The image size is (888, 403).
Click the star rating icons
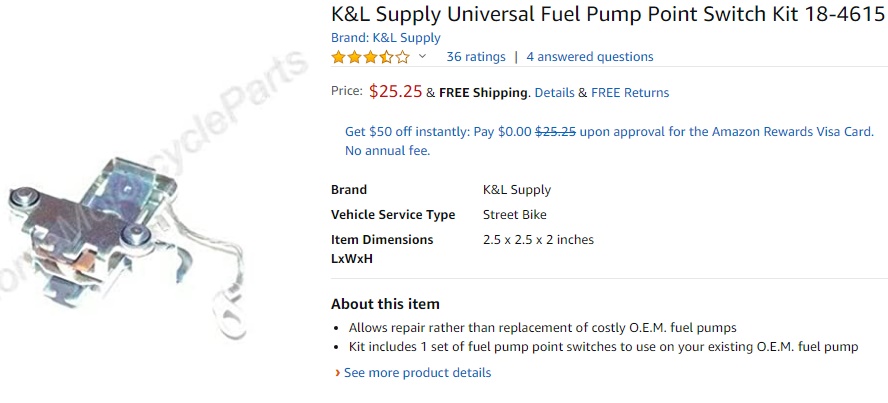(370, 57)
